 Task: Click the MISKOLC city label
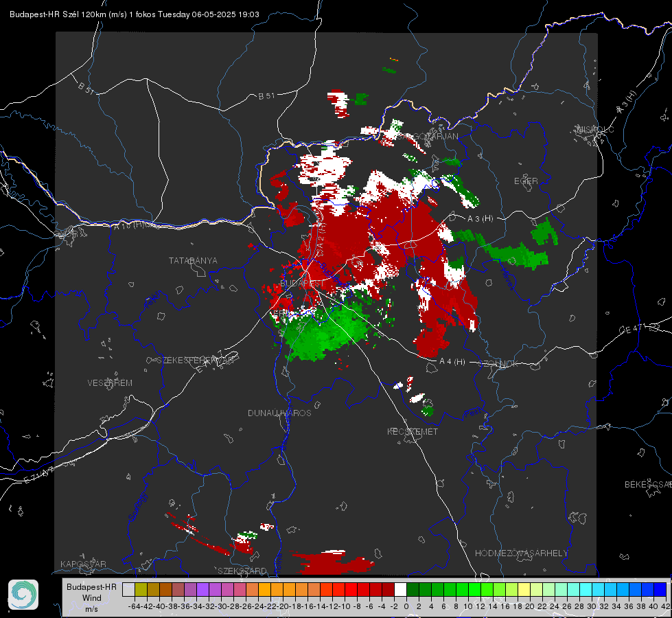point(595,129)
